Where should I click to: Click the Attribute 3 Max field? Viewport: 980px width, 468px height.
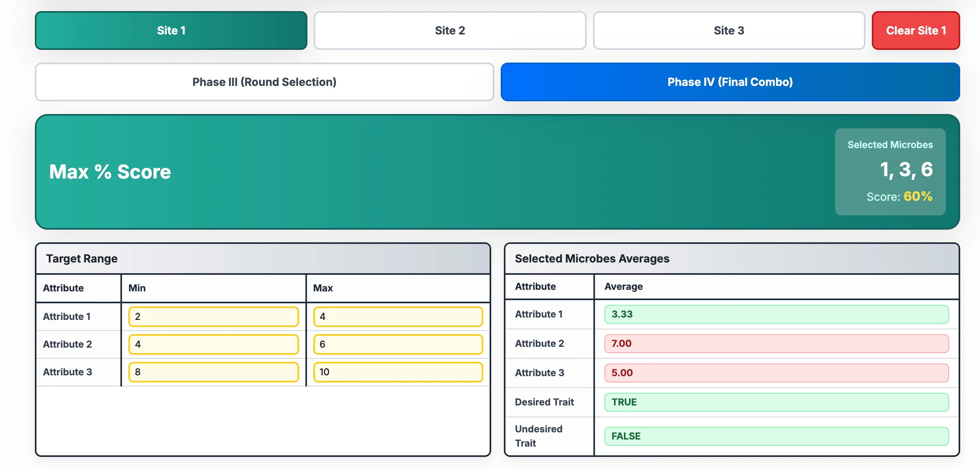pyautogui.click(x=397, y=372)
